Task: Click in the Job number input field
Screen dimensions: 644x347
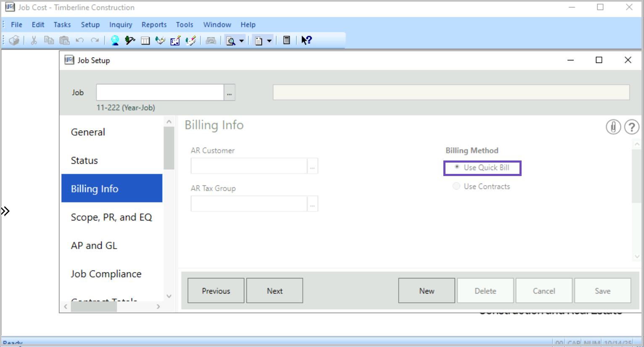Action: (x=160, y=92)
